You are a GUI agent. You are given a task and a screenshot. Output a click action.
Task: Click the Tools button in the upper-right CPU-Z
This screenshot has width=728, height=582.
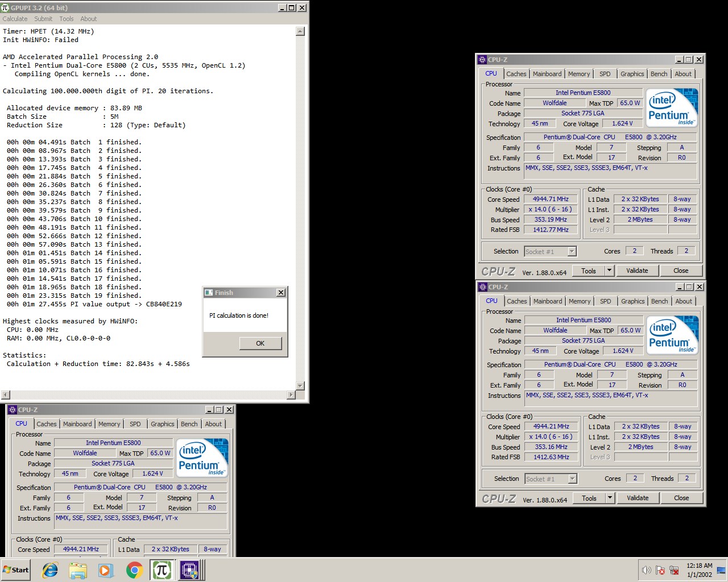click(589, 271)
